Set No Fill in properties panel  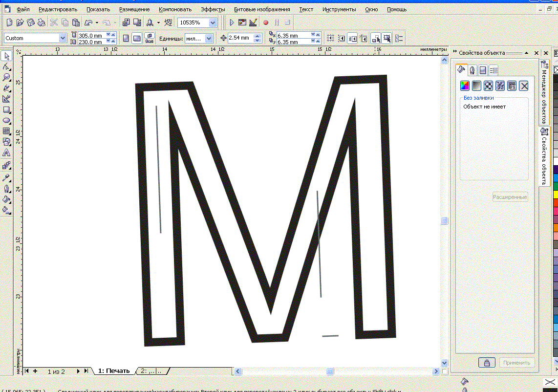click(524, 86)
